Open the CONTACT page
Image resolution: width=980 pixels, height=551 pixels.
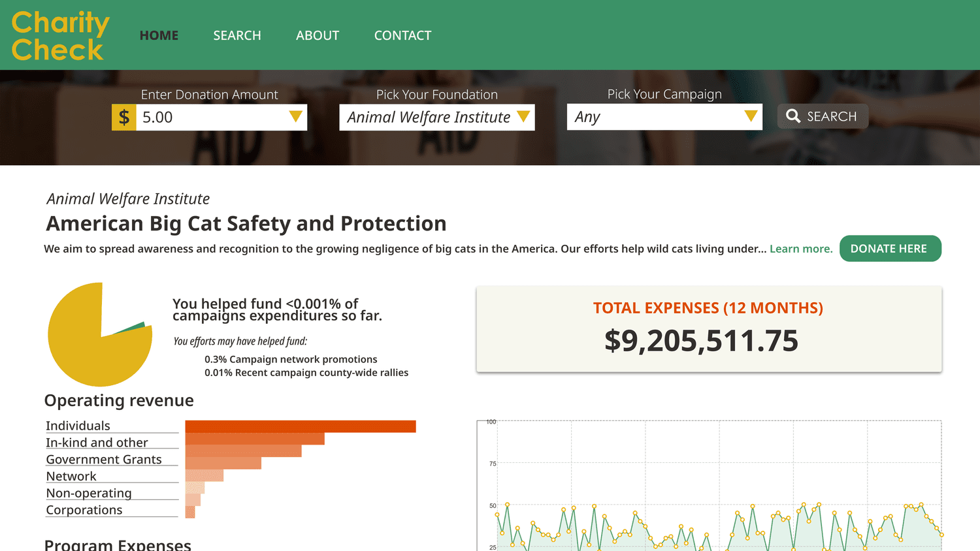tap(402, 35)
